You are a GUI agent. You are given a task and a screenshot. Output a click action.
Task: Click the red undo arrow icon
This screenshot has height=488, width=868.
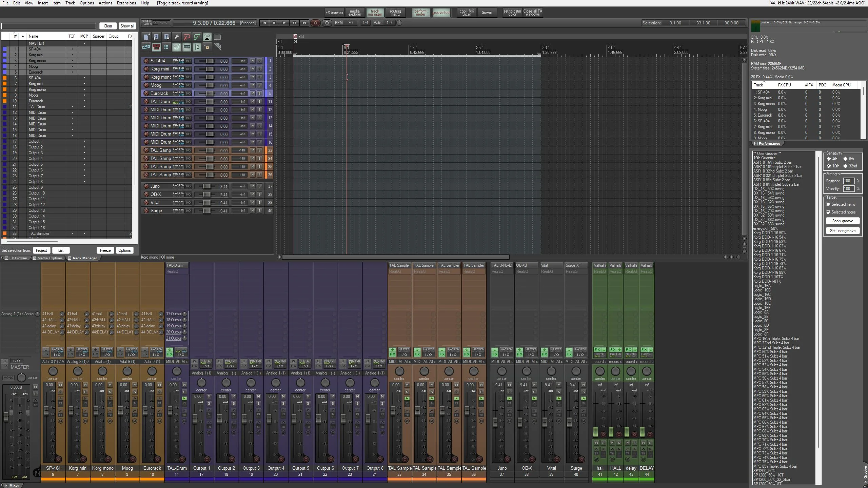click(x=187, y=37)
